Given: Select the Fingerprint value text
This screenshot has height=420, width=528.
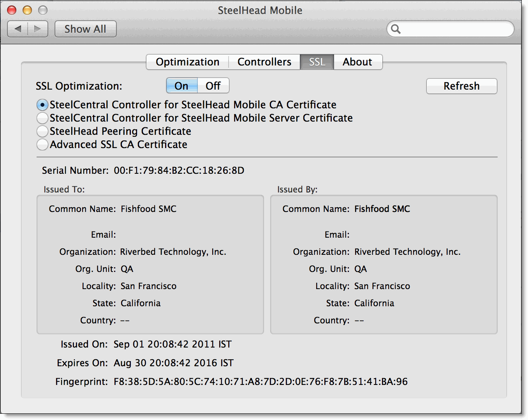Looking at the screenshot, I should coord(260,382).
